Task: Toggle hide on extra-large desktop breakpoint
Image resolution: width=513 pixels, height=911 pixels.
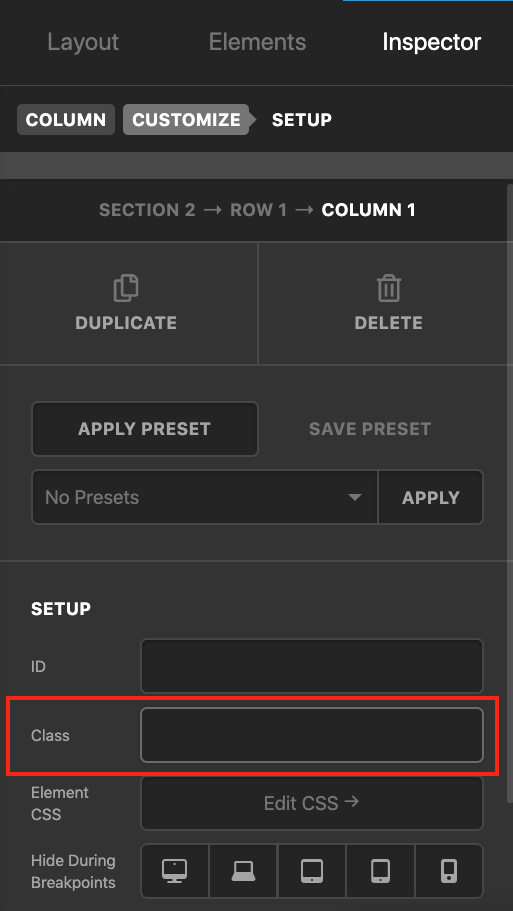Action: click(x=175, y=871)
